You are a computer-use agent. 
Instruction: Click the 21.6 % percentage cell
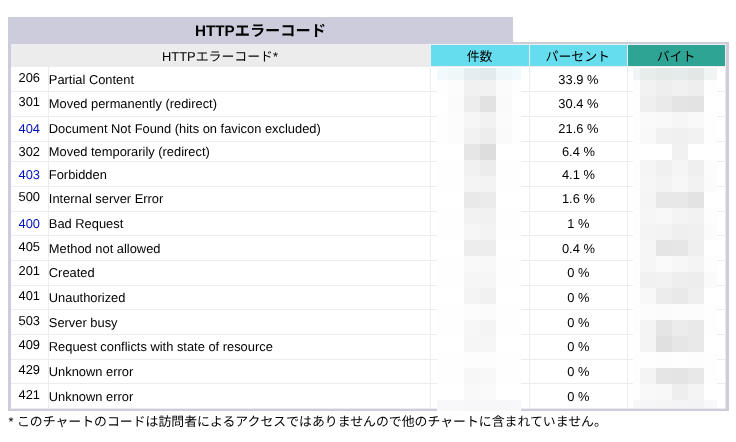point(578,129)
